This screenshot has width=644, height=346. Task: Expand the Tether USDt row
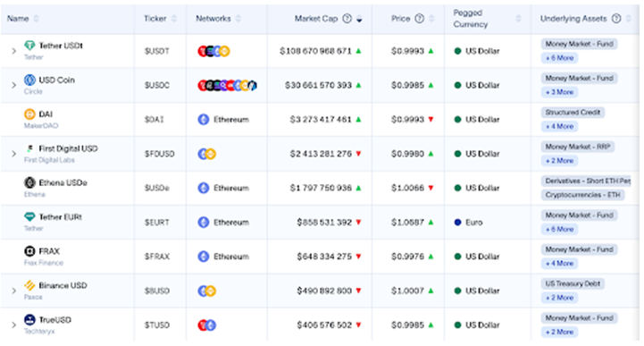pos(14,51)
